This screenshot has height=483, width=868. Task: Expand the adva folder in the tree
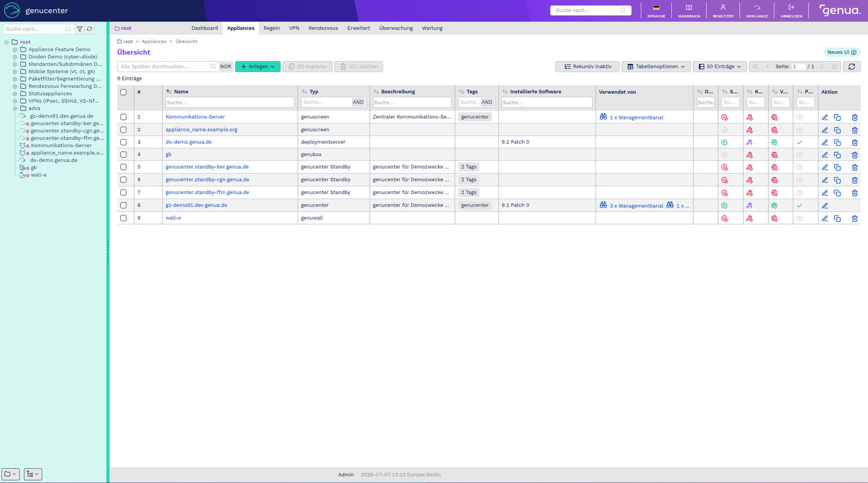(15, 108)
